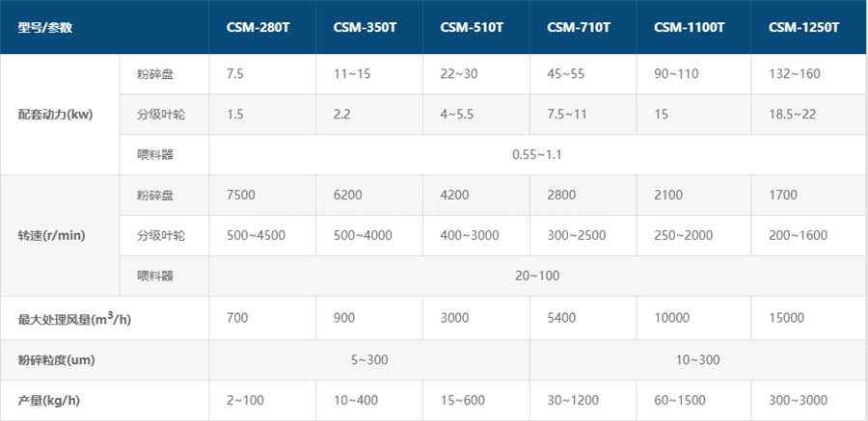Select the CSM-1250T column header
This screenshot has width=868, height=421.
click(x=802, y=27)
